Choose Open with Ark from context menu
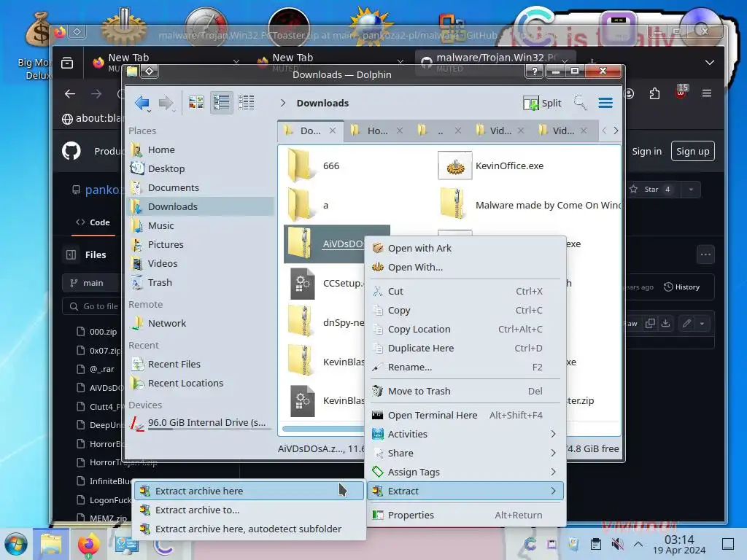 pos(465,248)
